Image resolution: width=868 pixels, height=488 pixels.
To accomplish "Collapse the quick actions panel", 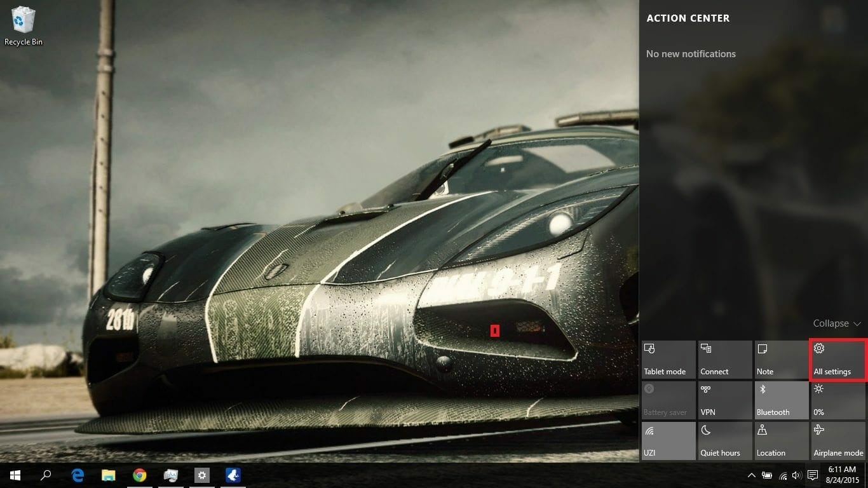I will [836, 323].
